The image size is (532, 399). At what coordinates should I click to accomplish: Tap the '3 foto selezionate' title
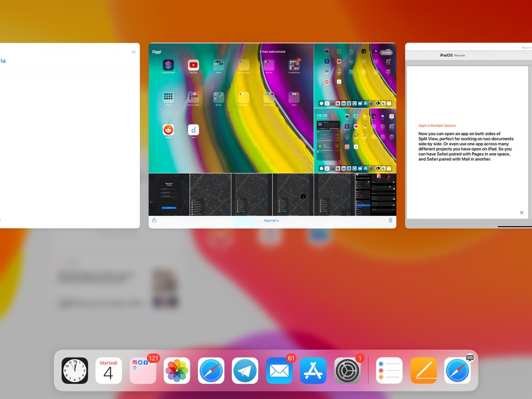point(272,52)
